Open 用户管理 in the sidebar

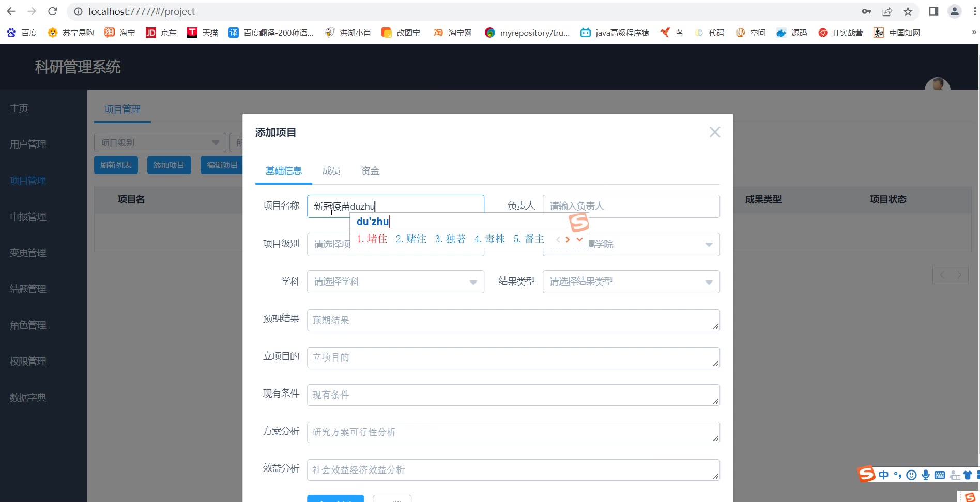28,145
